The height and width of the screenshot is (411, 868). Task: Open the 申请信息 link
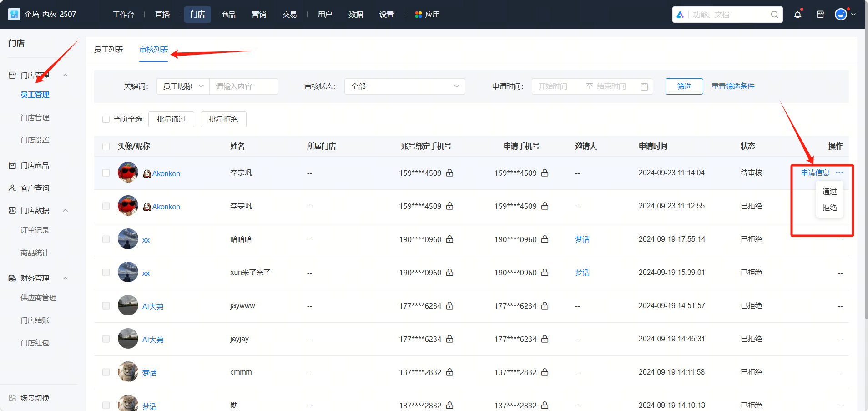pyautogui.click(x=815, y=173)
